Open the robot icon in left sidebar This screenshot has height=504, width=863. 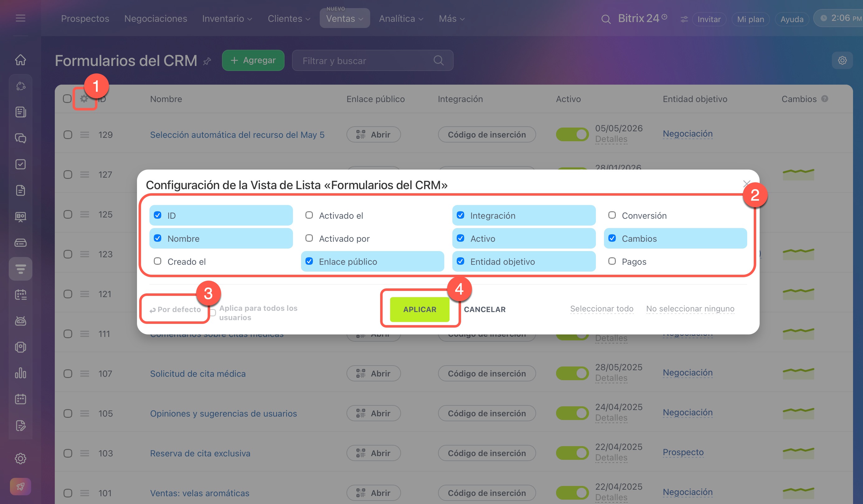click(x=21, y=321)
